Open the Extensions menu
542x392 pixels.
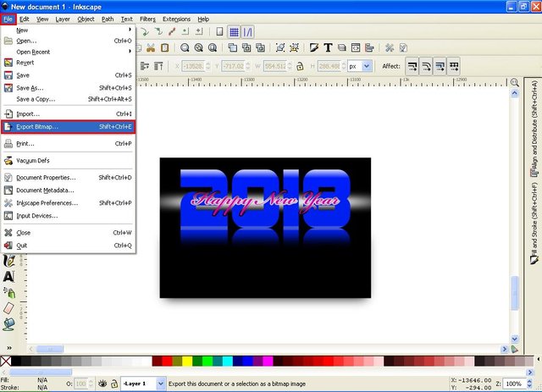(176, 19)
